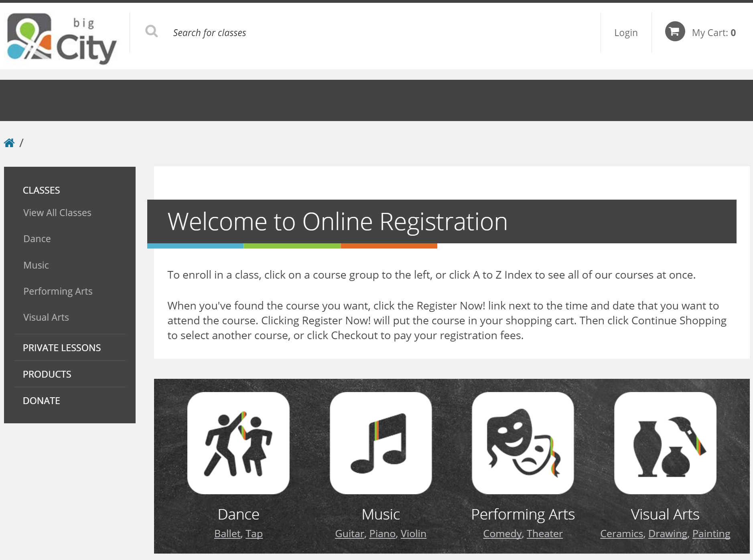Screen dimensions: 753x560
Task: Open the Products sidebar section
Action: coord(47,374)
